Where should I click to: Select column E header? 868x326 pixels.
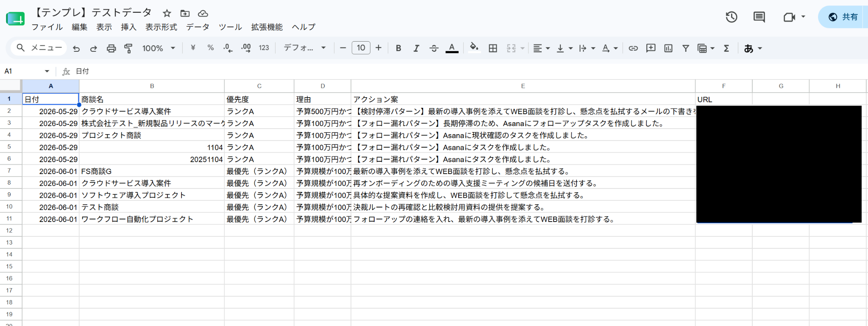pos(523,86)
